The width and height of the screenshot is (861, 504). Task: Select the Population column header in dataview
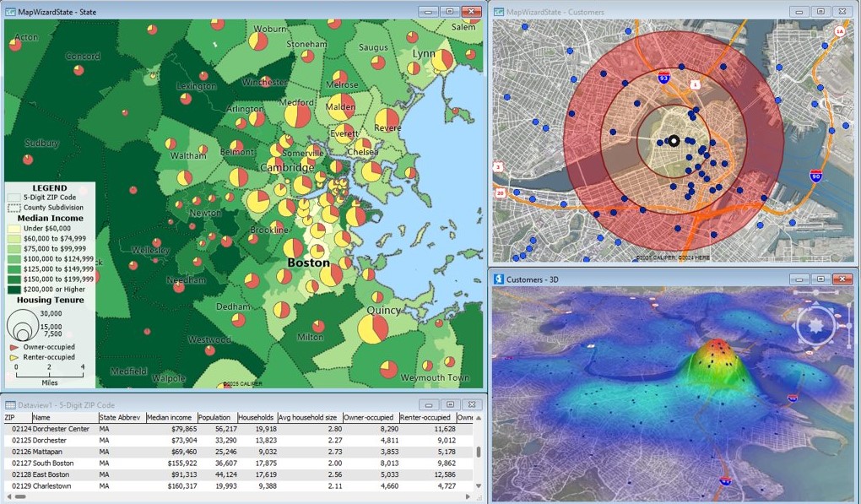click(217, 417)
